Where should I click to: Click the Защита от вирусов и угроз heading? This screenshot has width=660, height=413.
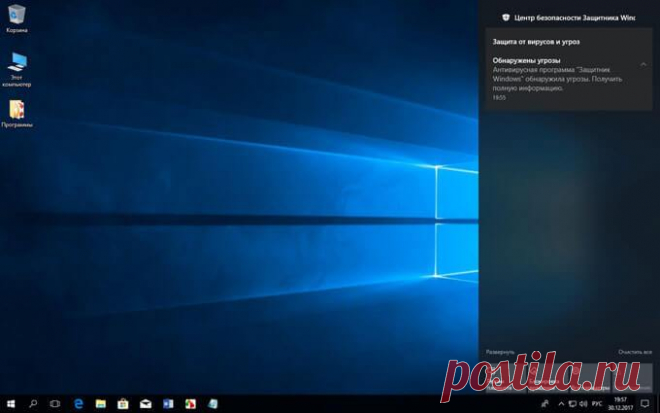(536, 42)
